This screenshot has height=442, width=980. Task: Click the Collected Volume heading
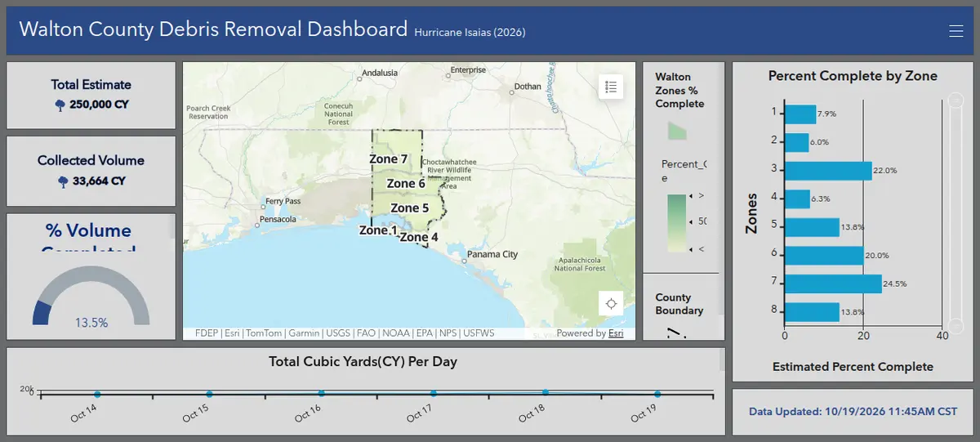pyautogui.click(x=91, y=160)
